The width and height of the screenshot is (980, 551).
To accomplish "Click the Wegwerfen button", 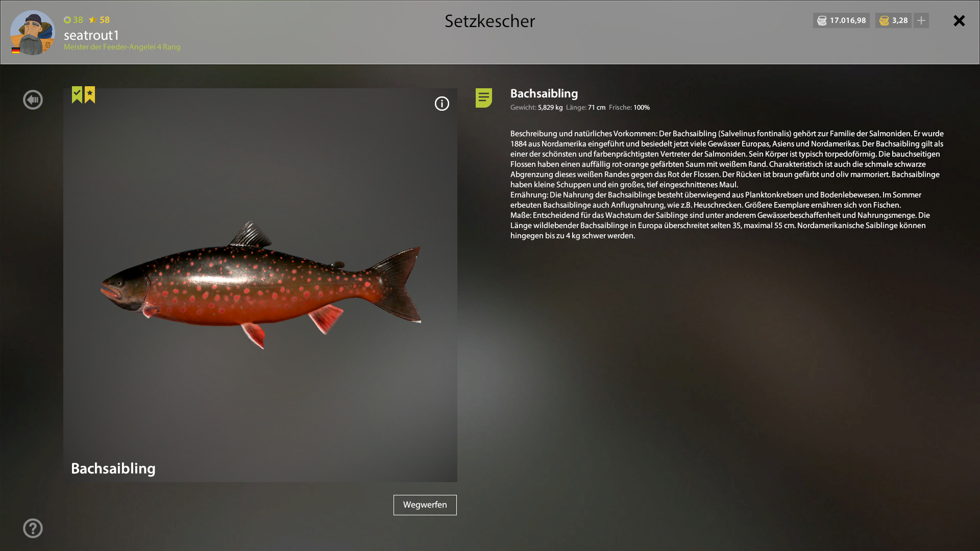I will click(425, 505).
